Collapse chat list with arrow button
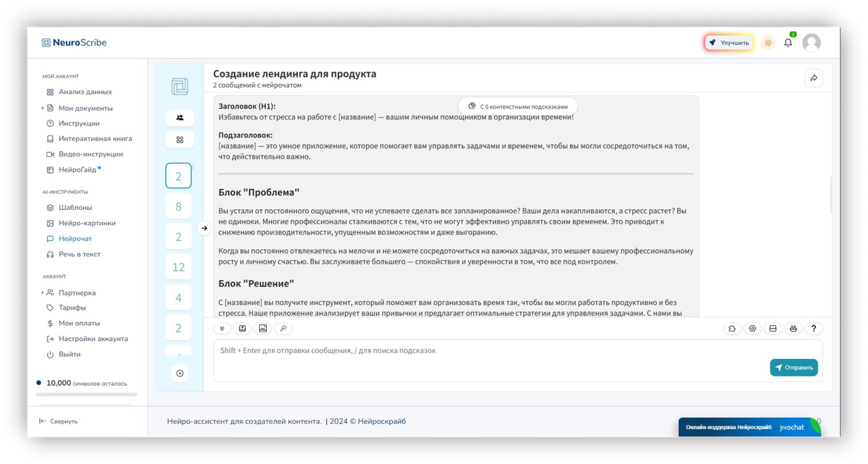868x464 pixels. click(204, 228)
